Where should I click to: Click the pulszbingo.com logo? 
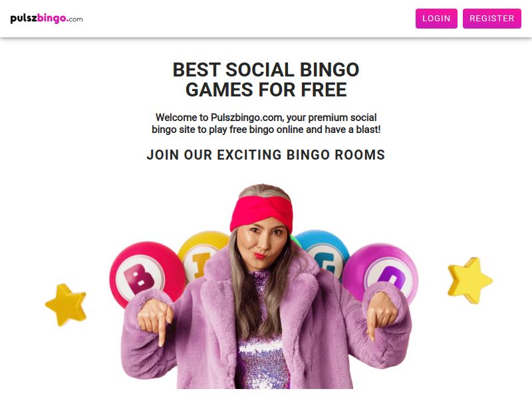[x=47, y=19]
